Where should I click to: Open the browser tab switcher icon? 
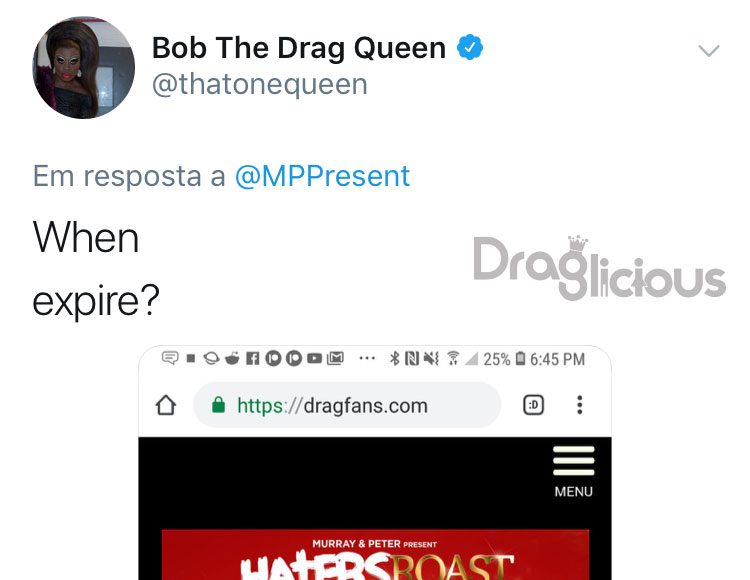pos(533,405)
